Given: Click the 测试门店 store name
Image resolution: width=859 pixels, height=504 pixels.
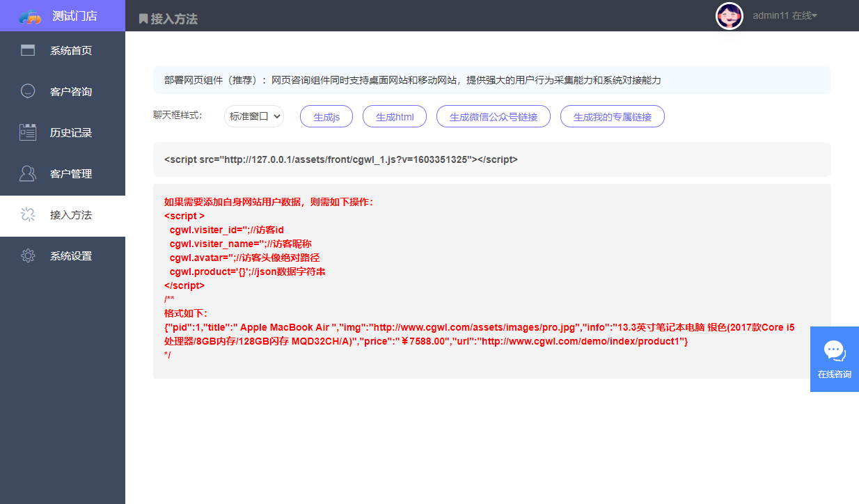Looking at the screenshot, I should pos(74,16).
